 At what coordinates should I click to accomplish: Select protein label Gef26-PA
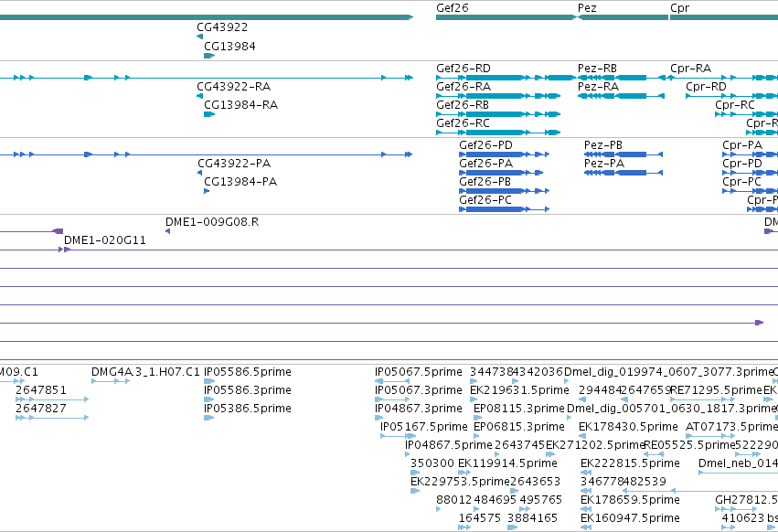click(x=485, y=164)
